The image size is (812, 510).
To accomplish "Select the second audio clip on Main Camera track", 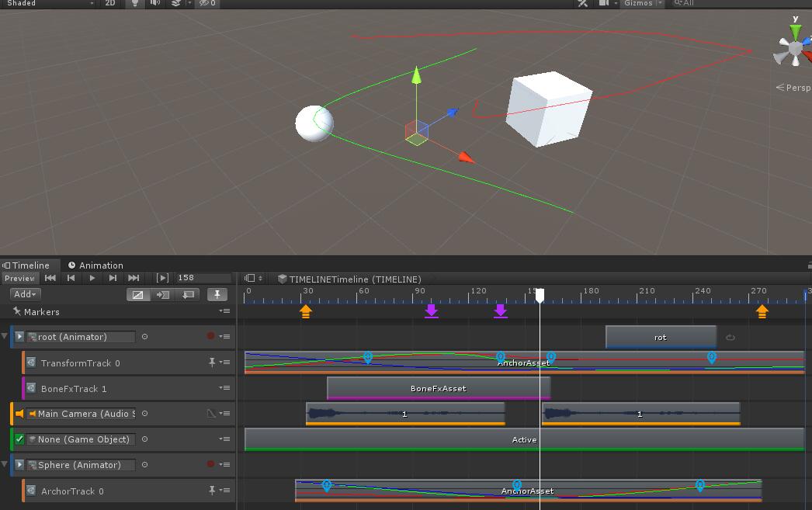I will pos(640,414).
